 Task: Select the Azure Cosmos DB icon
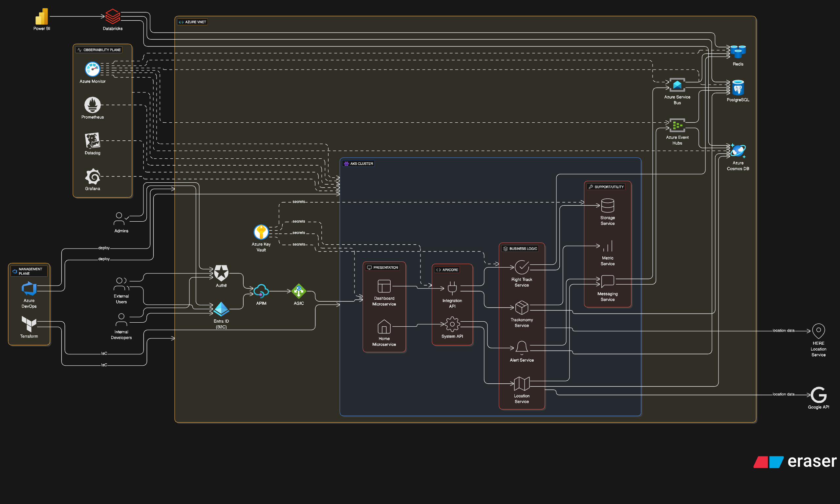pyautogui.click(x=738, y=151)
